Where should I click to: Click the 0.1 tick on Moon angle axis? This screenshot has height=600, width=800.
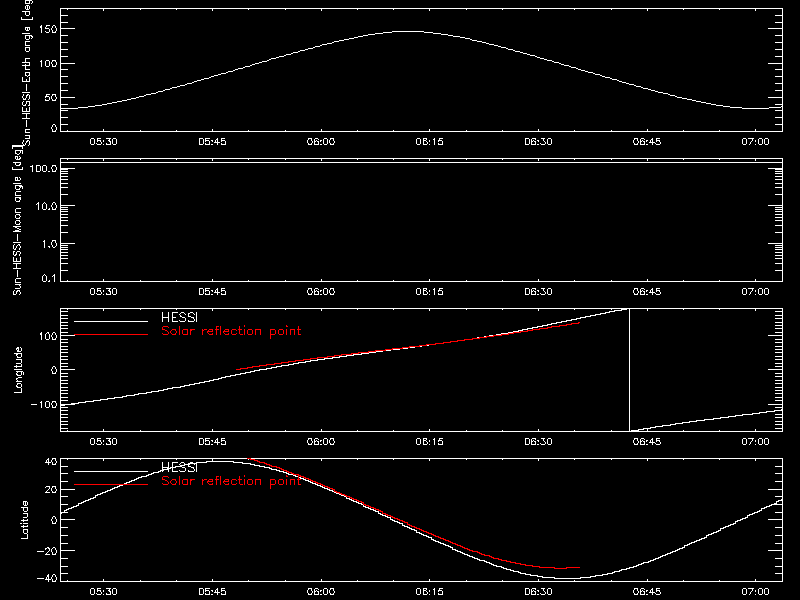pyautogui.click(x=49, y=279)
